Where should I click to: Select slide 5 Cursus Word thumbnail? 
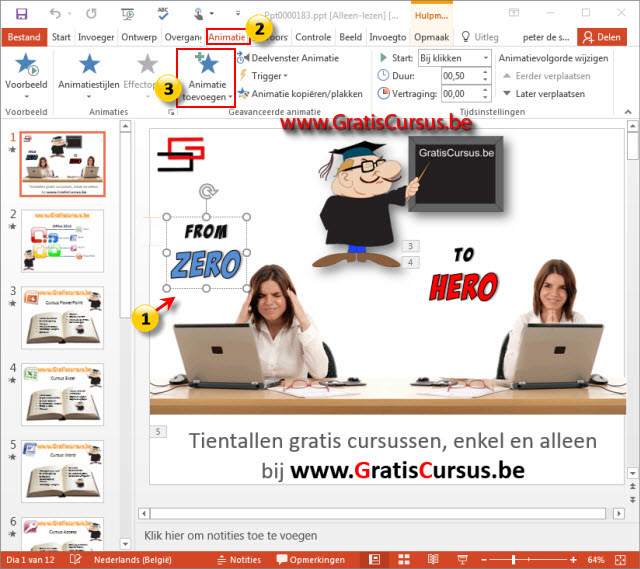62,471
